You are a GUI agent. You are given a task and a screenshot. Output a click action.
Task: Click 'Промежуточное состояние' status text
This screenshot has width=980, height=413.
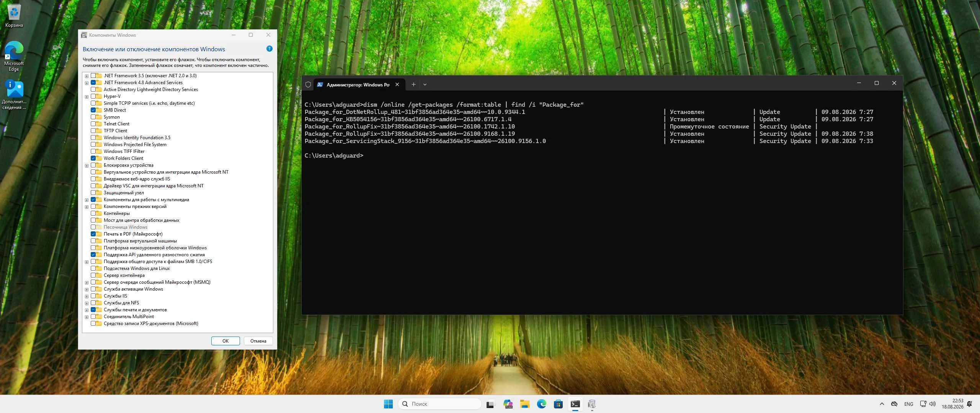(x=709, y=127)
